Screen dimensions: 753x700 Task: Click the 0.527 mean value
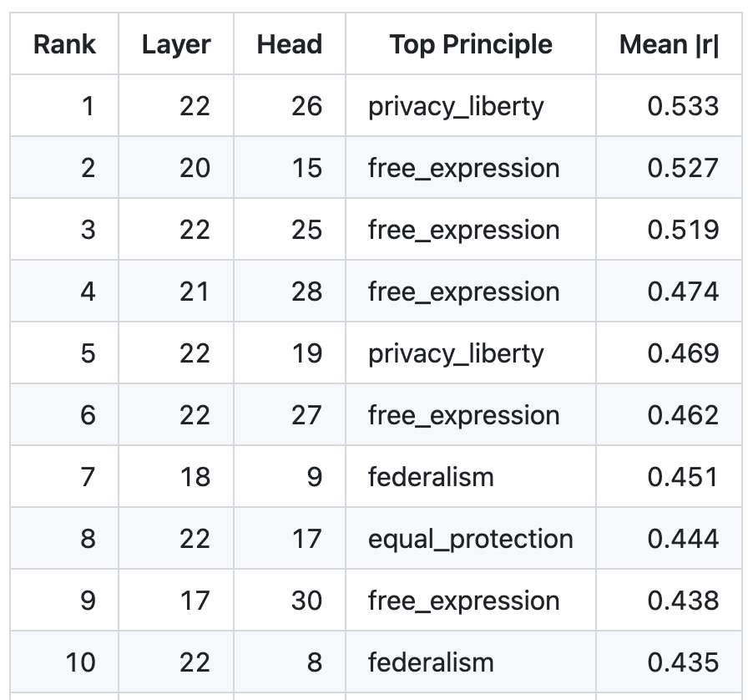683,168
